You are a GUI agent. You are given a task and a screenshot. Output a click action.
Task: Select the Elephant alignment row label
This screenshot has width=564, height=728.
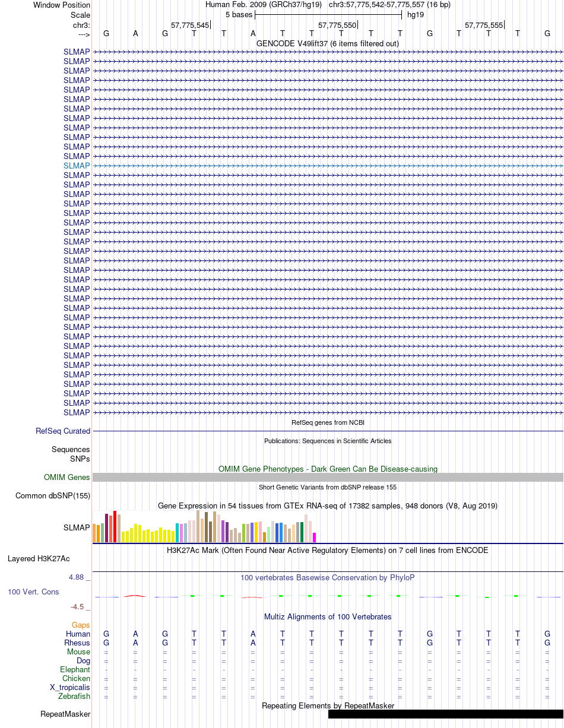pyautogui.click(x=75, y=670)
